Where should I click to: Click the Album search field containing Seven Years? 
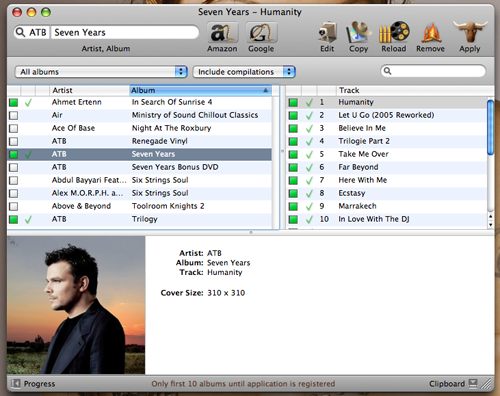124,32
